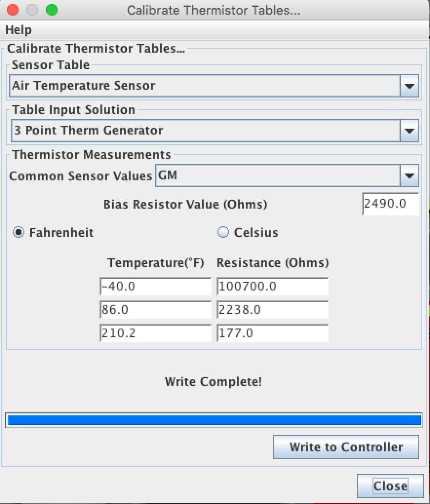Screen dimensions: 430x504
Task: Select the Celsius radio button
Action: tap(223, 233)
